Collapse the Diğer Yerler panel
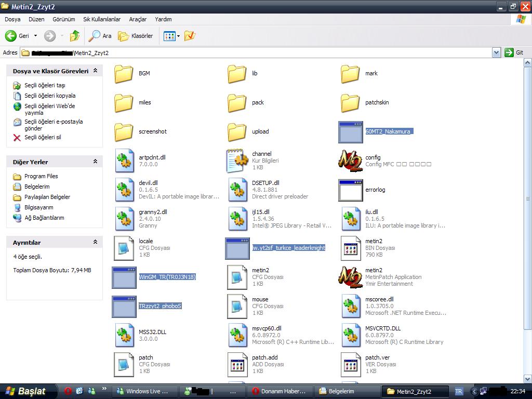The width and height of the screenshot is (532, 399). click(x=96, y=162)
